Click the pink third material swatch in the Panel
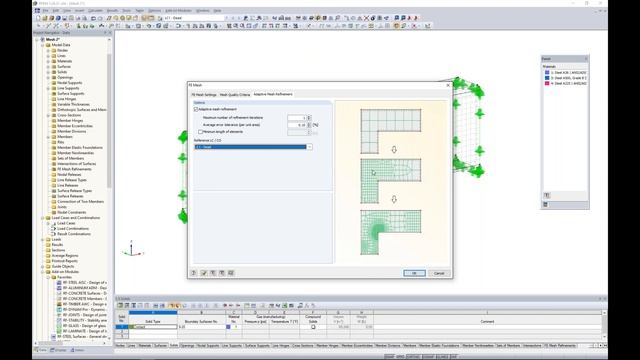The width and height of the screenshot is (640, 360). tap(547, 83)
